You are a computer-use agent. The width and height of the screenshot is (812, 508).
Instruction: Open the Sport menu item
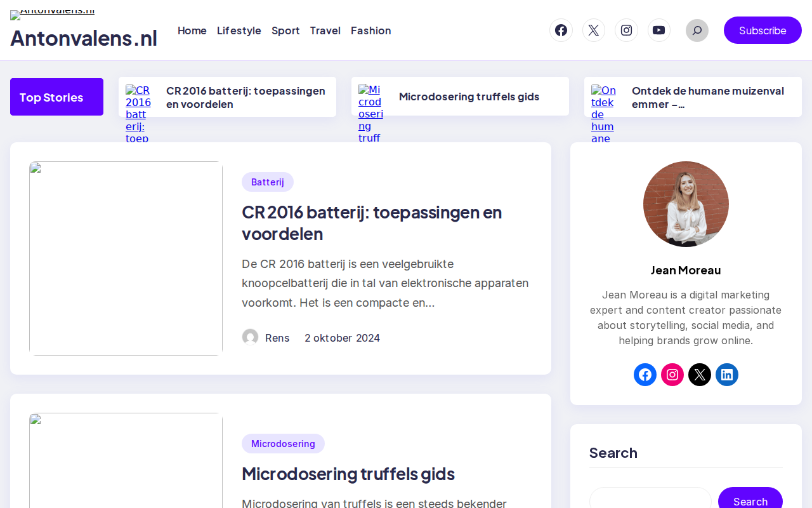(285, 30)
